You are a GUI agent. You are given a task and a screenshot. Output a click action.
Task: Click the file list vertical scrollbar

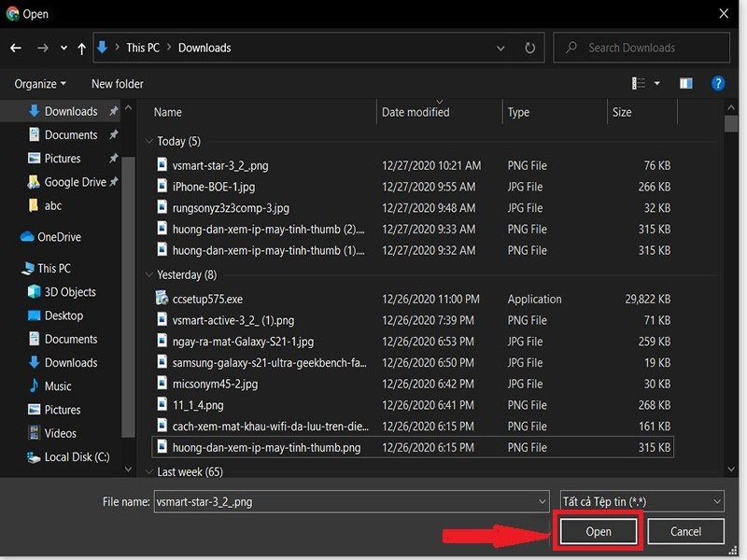click(x=731, y=280)
